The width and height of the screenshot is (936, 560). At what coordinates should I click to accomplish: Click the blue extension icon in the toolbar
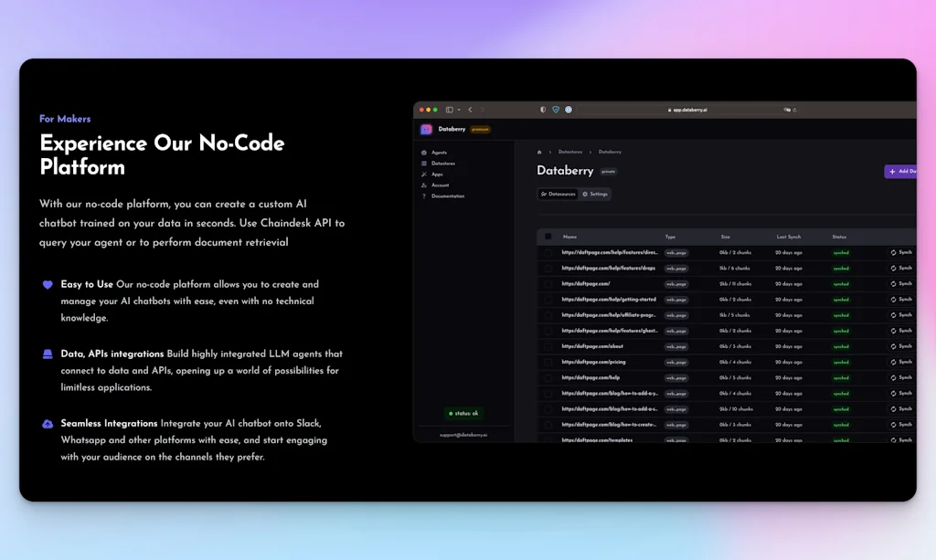point(569,110)
